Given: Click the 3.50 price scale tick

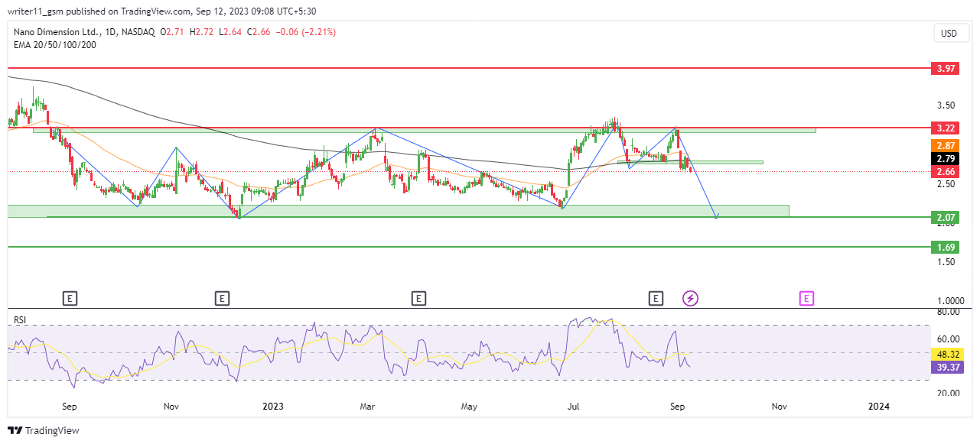Looking at the screenshot, I should coord(945,105).
